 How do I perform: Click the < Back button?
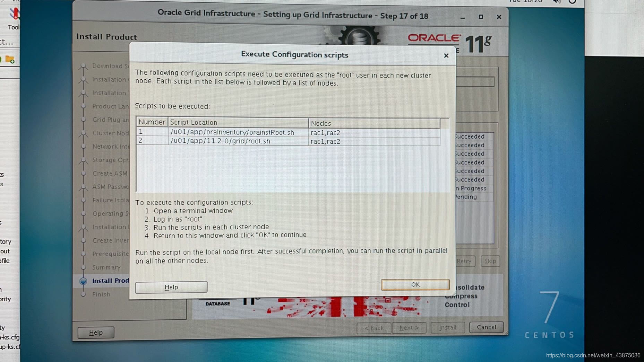point(374,328)
